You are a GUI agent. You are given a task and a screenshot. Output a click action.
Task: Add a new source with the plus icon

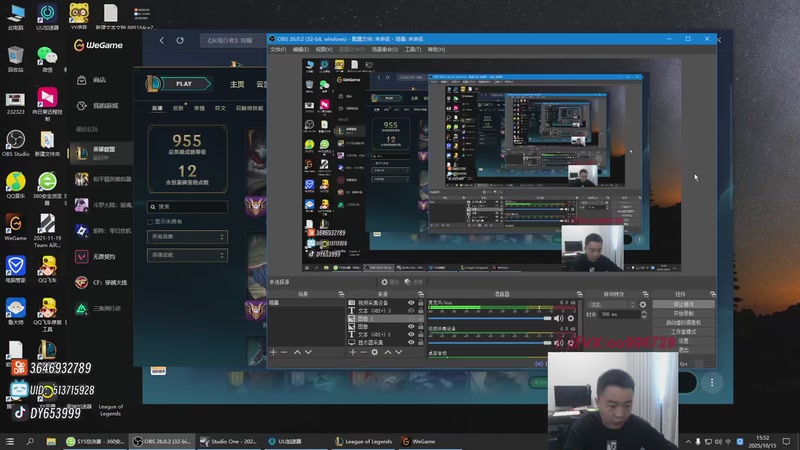point(353,352)
